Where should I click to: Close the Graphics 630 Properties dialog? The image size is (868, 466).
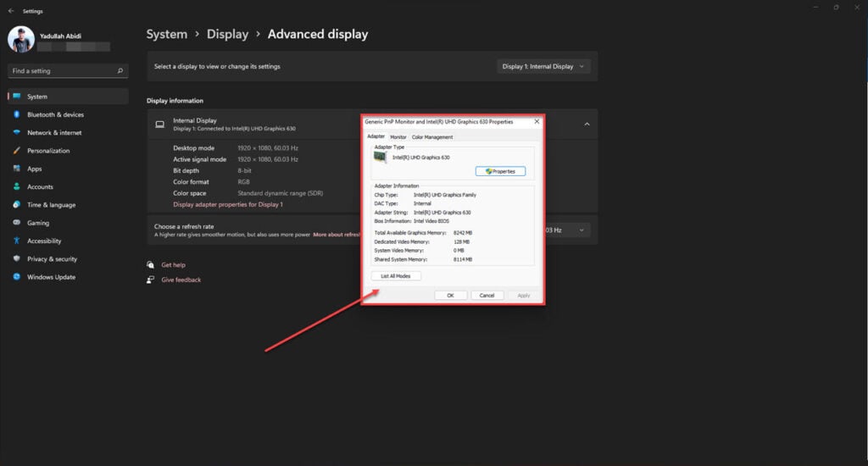537,121
